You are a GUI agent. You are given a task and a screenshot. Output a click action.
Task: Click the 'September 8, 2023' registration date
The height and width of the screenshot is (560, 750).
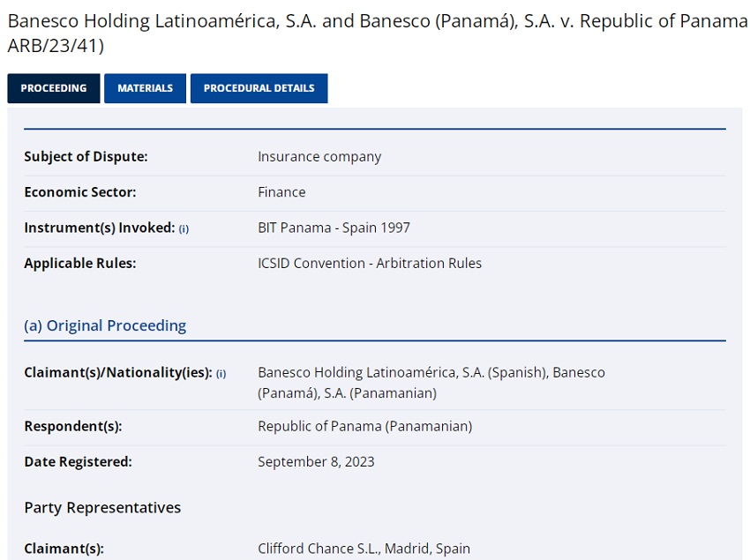click(x=316, y=462)
